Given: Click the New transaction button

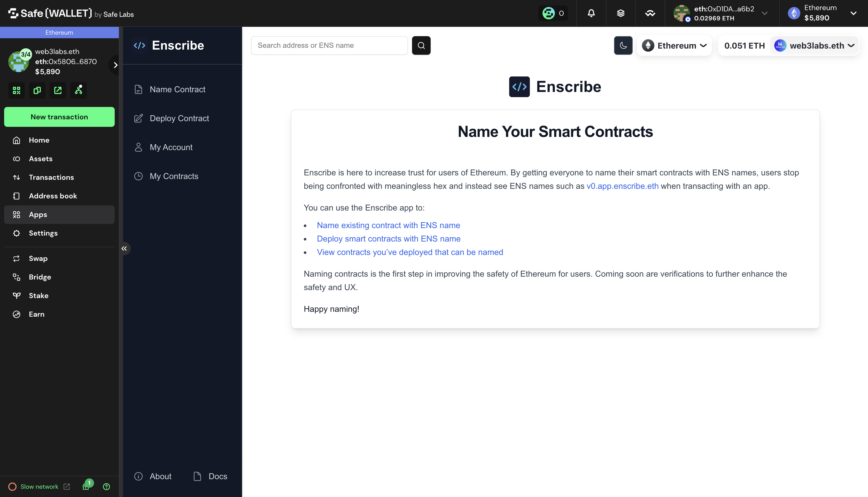Looking at the screenshot, I should pyautogui.click(x=59, y=117).
